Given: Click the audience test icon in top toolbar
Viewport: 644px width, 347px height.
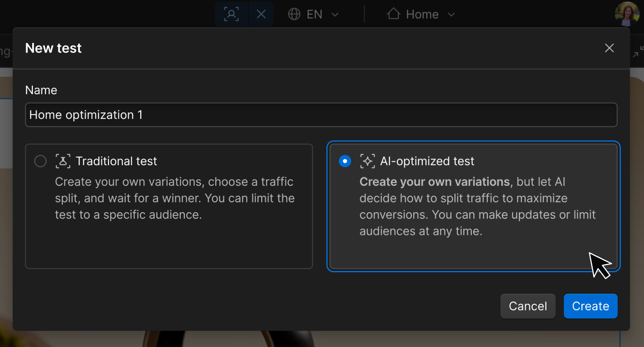Looking at the screenshot, I should [231, 14].
